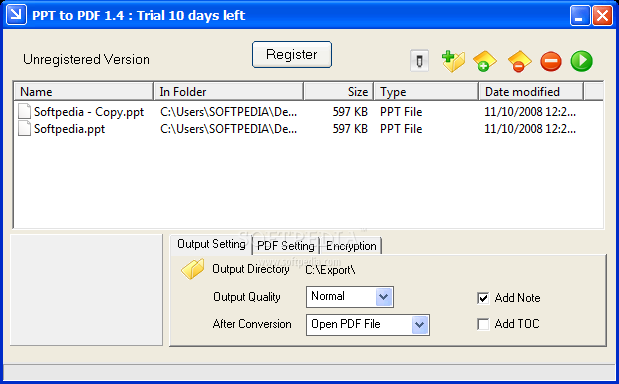Sort by the Type column header
The height and width of the screenshot is (384, 619).
tap(426, 92)
